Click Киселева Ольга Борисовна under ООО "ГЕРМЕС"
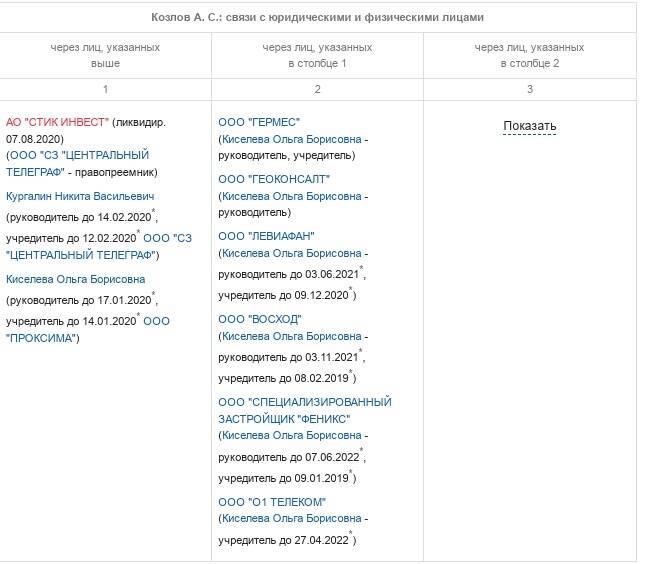 point(291,139)
